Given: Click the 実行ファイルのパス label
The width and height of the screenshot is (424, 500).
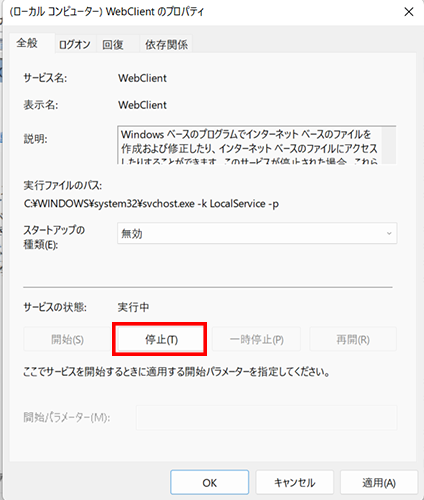Looking at the screenshot, I should pos(63,185).
